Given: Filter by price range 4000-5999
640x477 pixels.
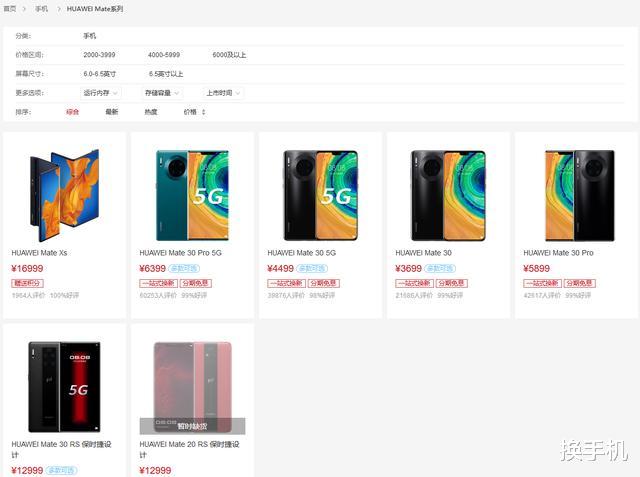Looking at the screenshot, I should [x=164, y=55].
